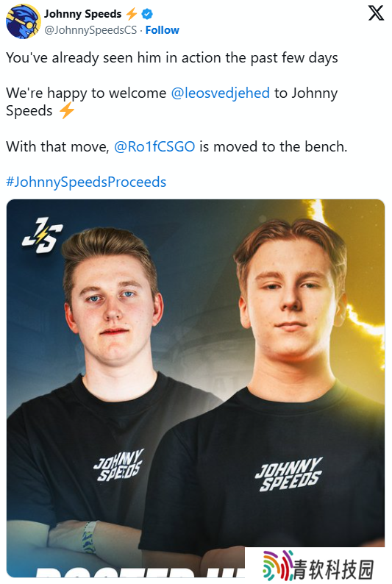Open the #JohnnySpeedsProceeds hashtag
This screenshot has height=584, width=392.
86,182
